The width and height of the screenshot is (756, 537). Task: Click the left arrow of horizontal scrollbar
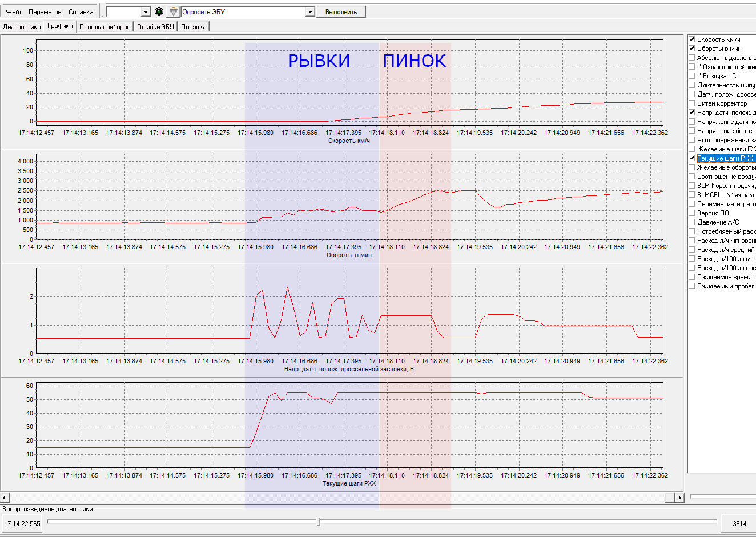[5, 498]
